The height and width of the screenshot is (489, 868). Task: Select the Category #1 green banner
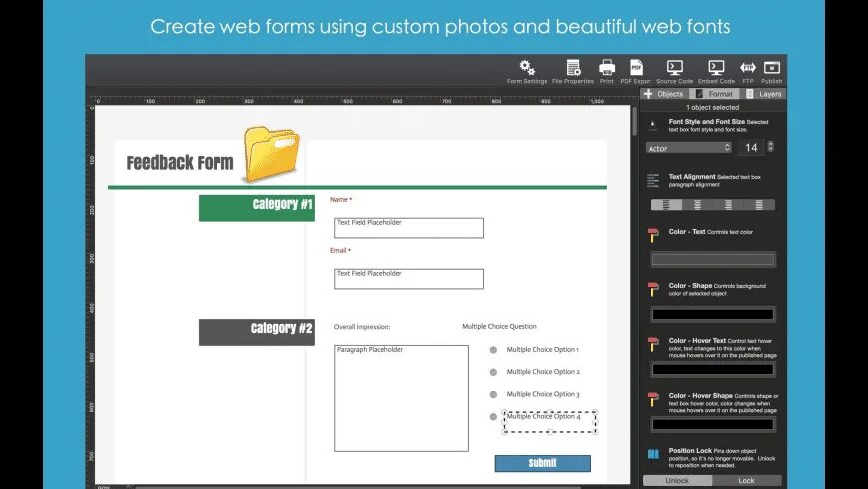[x=256, y=208]
